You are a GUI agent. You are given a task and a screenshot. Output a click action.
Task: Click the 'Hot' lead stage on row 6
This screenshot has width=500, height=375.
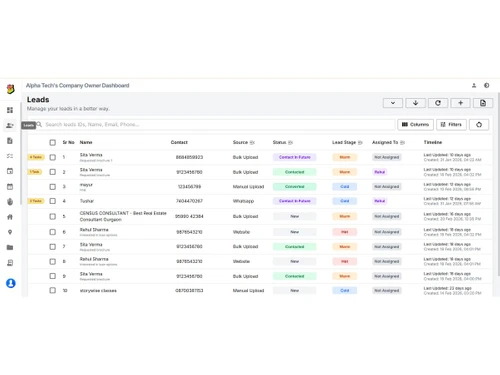pos(344,232)
